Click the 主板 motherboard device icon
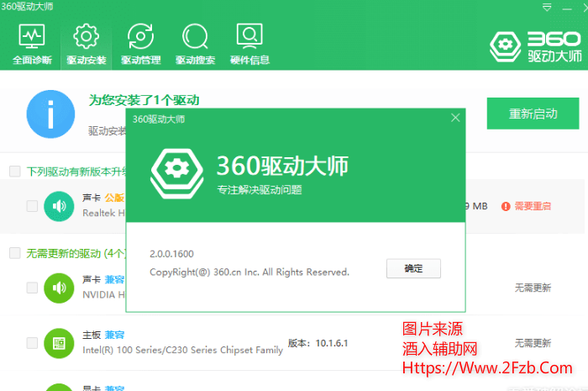Image resolution: width=588 pixels, height=391 pixels. [x=59, y=343]
